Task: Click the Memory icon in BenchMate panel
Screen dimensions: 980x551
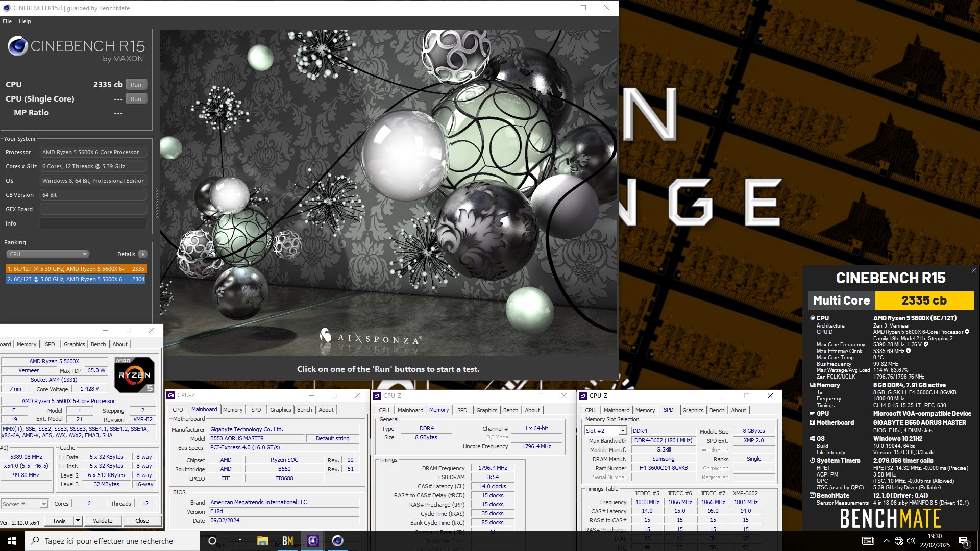Action: (x=812, y=385)
